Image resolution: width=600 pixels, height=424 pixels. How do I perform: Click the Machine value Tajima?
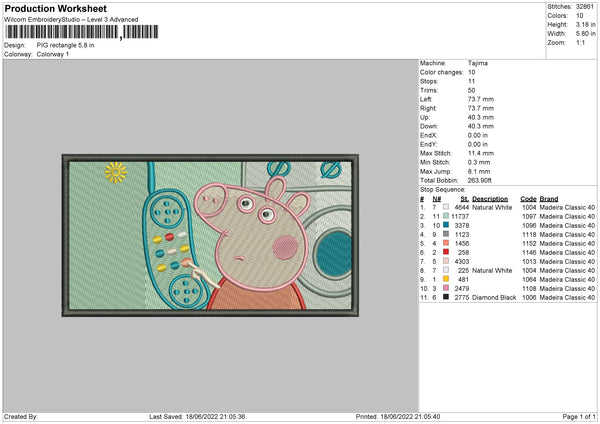pos(478,63)
